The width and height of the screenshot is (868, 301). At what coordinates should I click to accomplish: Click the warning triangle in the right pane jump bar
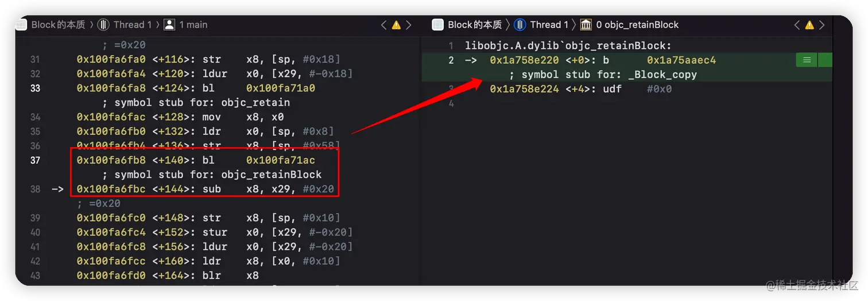(x=809, y=25)
